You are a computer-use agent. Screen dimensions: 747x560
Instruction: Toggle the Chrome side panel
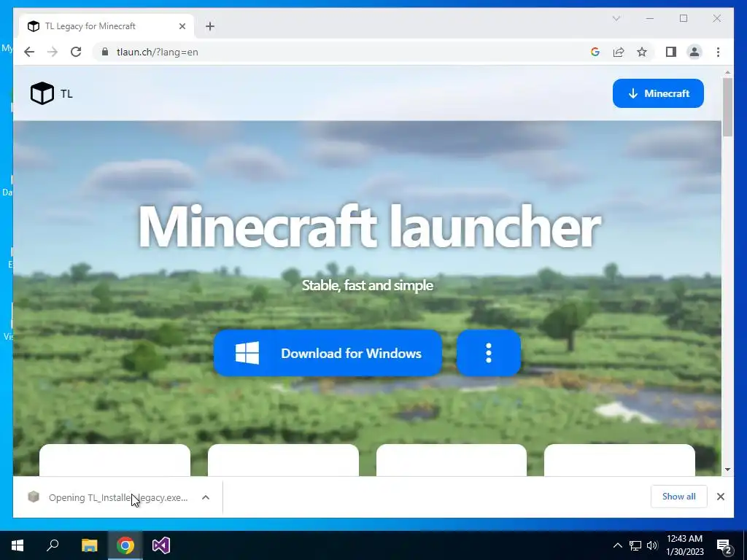coord(671,52)
